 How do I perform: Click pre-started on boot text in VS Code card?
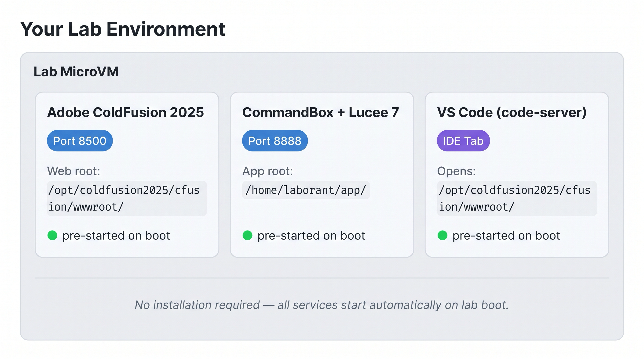pyautogui.click(x=506, y=235)
